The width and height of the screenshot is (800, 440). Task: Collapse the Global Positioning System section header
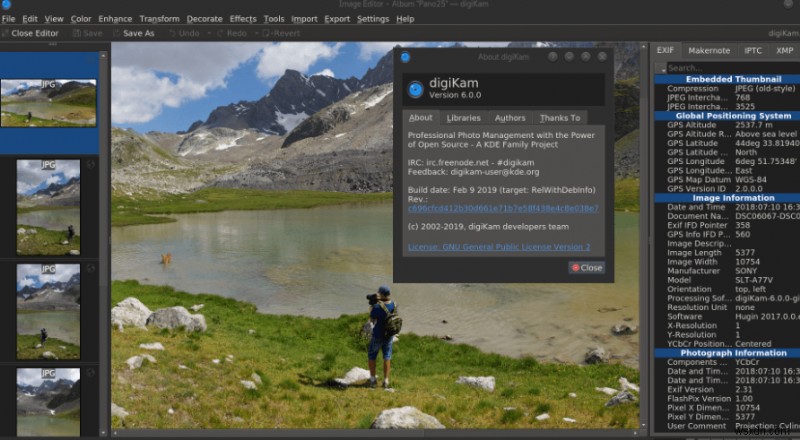point(728,116)
